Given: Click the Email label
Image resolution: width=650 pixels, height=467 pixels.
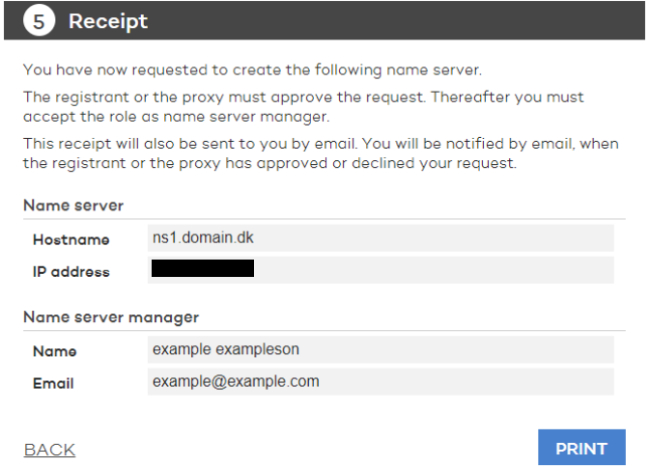Looking at the screenshot, I should pyautogui.click(x=53, y=383).
